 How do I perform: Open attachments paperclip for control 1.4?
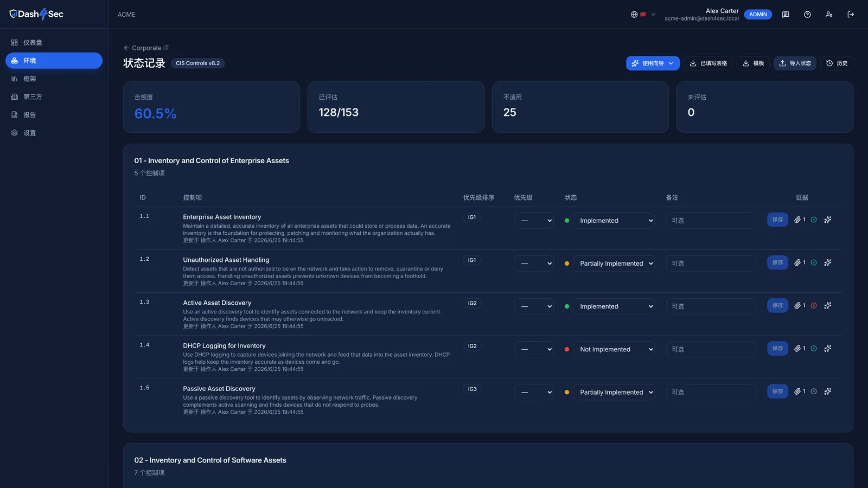tap(800, 348)
